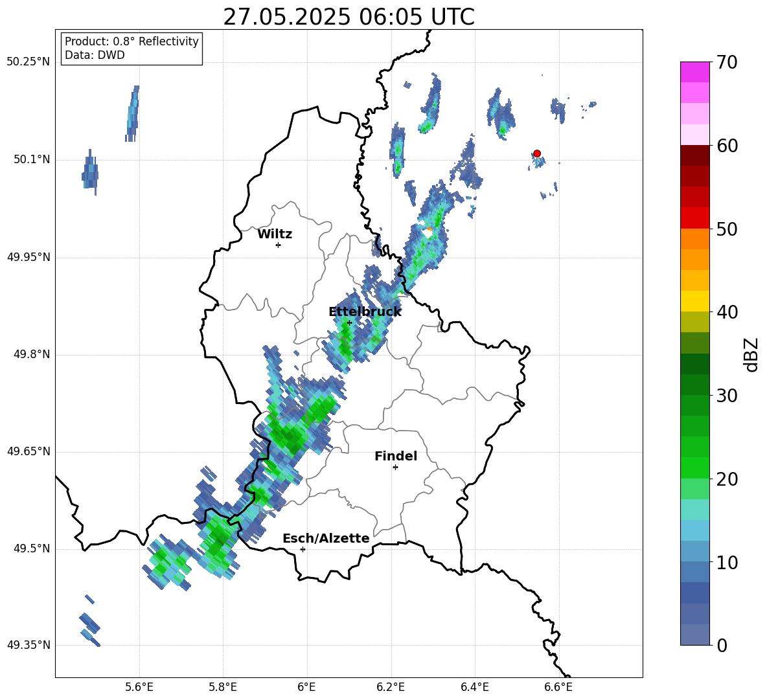Viewport: 767px width, 700px height.
Task: Click the 49.5°N latitude label
Action: (x=32, y=548)
